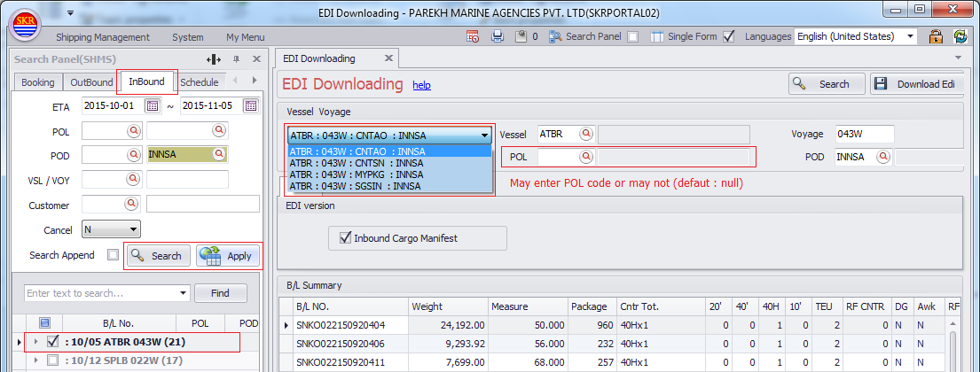Switch to the Booking tab
The height and width of the screenshot is (372, 980).
pyautogui.click(x=38, y=82)
